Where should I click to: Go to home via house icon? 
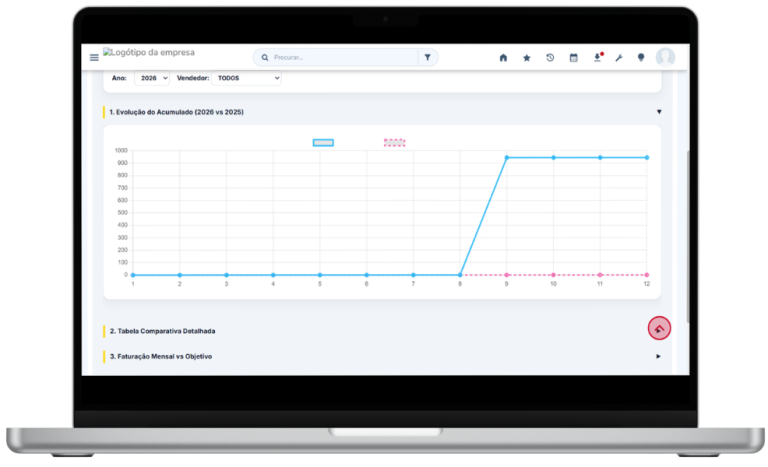(503, 58)
